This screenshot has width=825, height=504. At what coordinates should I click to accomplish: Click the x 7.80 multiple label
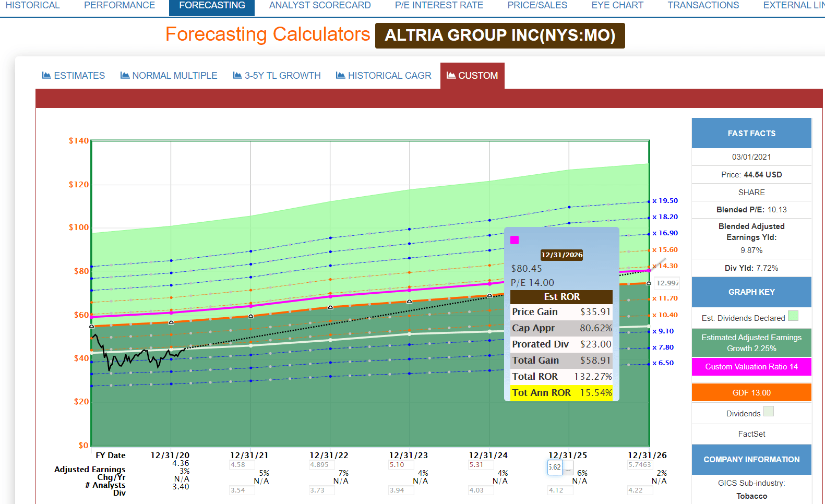(x=663, y=347)
